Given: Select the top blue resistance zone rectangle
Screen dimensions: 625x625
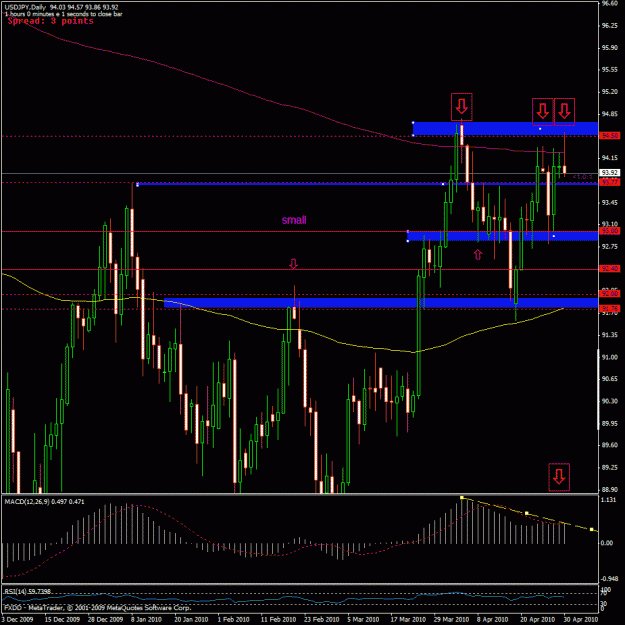Looking at the screenshot, I should pyautogui.click(x=505, y=129).
